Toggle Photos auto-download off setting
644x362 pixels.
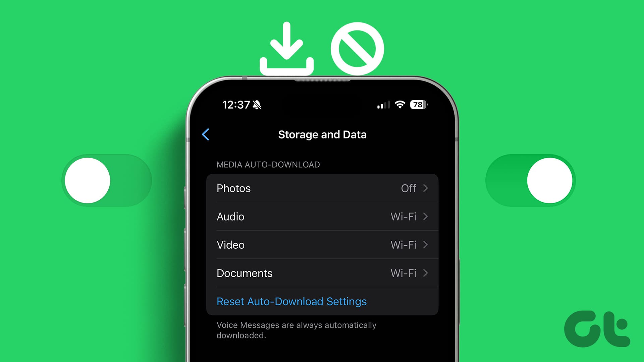[322, 188]
